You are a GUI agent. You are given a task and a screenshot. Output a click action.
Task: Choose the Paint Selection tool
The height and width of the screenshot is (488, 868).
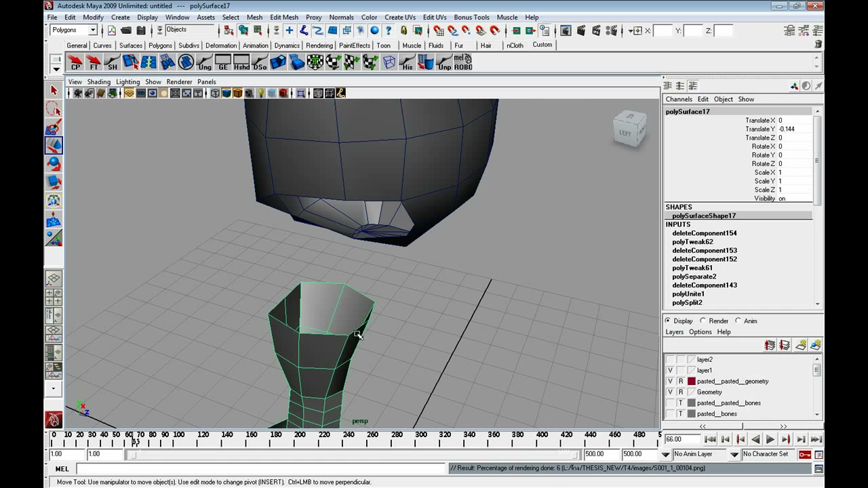click(x=54, y=127)
